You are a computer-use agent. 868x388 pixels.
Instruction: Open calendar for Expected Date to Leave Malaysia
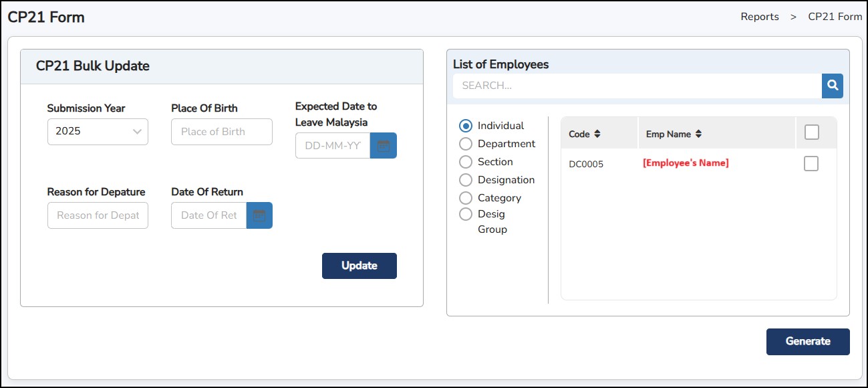click(384, 145)
